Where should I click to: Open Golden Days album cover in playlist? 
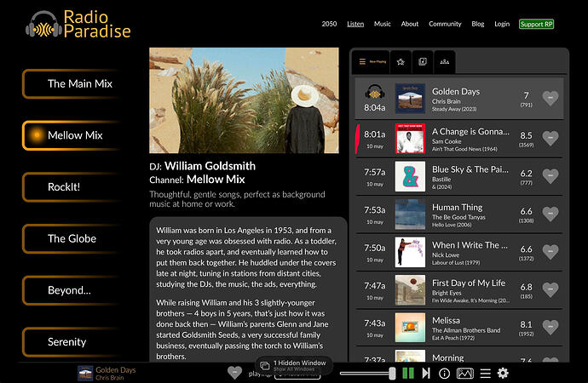(x=410, y=99)
